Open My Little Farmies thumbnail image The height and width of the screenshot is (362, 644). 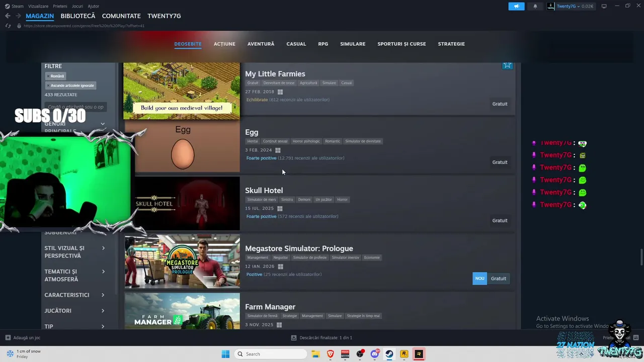[x=182, y=91]
